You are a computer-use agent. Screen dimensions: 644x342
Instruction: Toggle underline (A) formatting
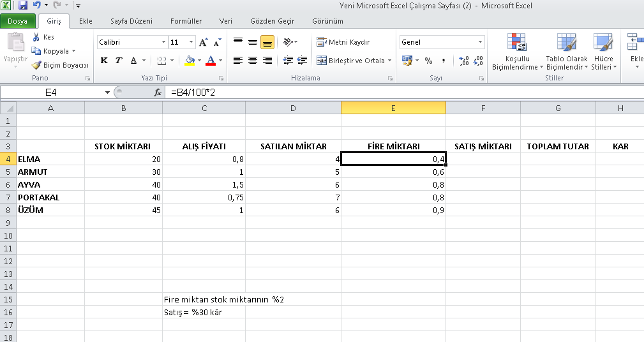click(133, 61)
